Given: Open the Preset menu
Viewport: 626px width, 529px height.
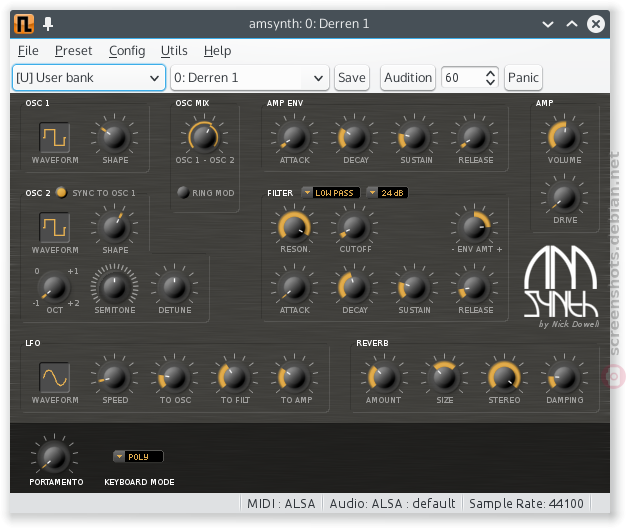Looking at the screenshot, I should [x=73, y=51].
